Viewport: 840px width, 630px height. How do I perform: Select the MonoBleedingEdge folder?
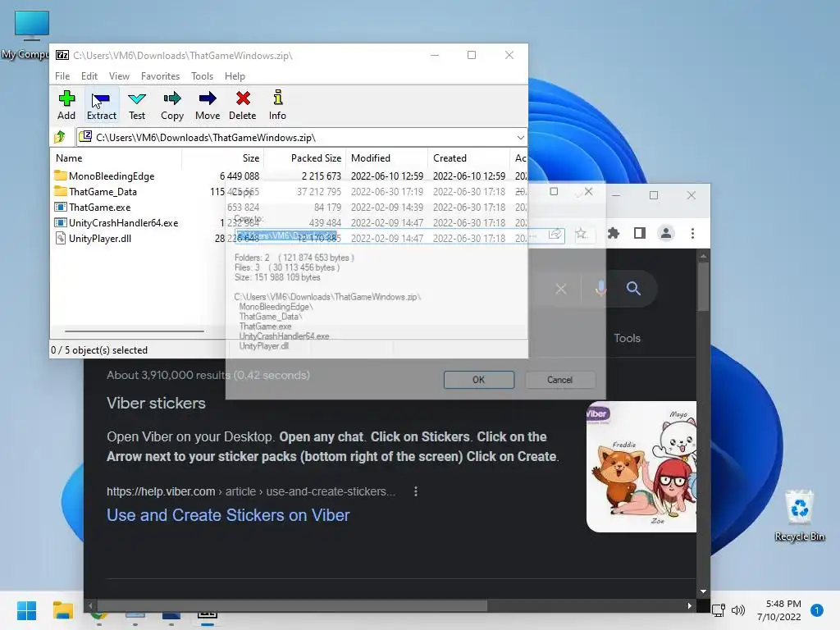click(112, 176)
